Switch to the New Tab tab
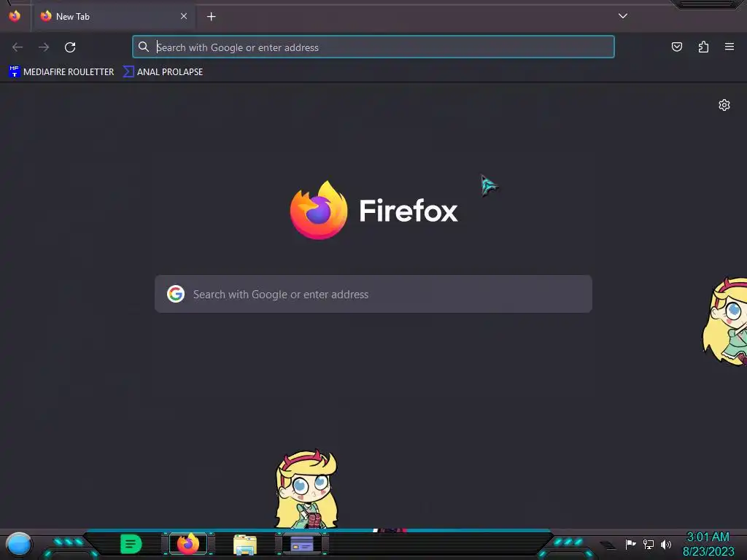The height and width of the screenshot is (560, 747). click(113, 17)
